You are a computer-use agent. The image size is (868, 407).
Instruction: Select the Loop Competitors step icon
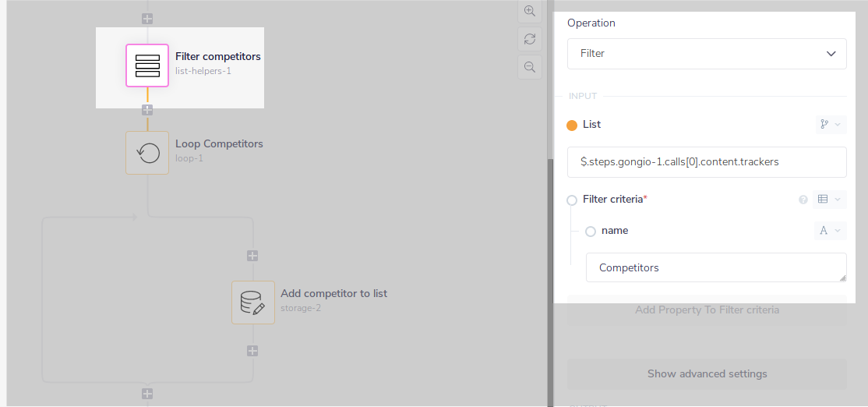pos(147,153)
